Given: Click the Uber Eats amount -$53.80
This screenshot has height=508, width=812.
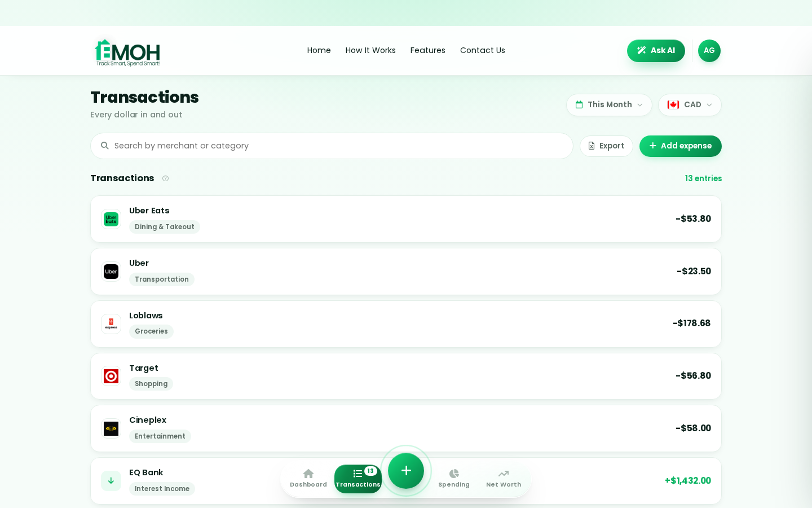Looking at the screenshot, I should [x=693, y=219].
